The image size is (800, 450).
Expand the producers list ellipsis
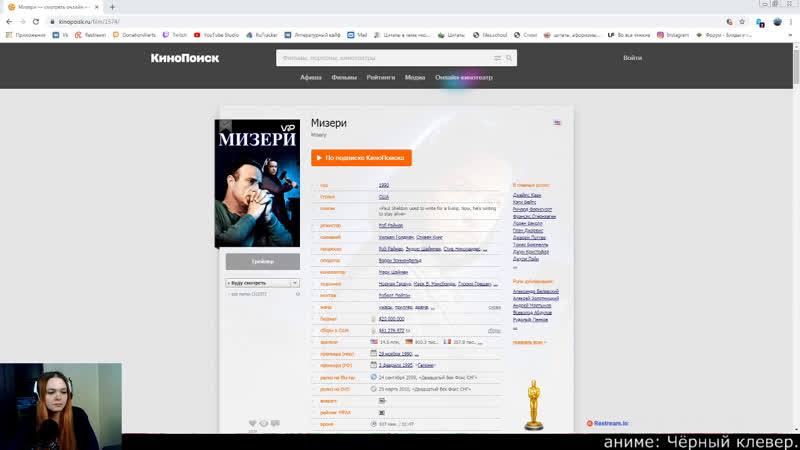pyautogui.click(x=485, y=249)
